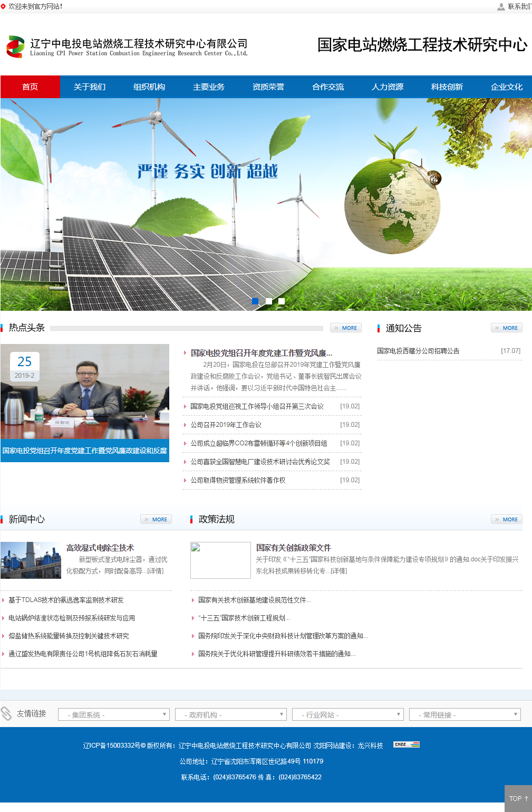Click the paperclip icon beside friendly links
Image resolution: width=532 pixels, height=812 pixels.
6,714
